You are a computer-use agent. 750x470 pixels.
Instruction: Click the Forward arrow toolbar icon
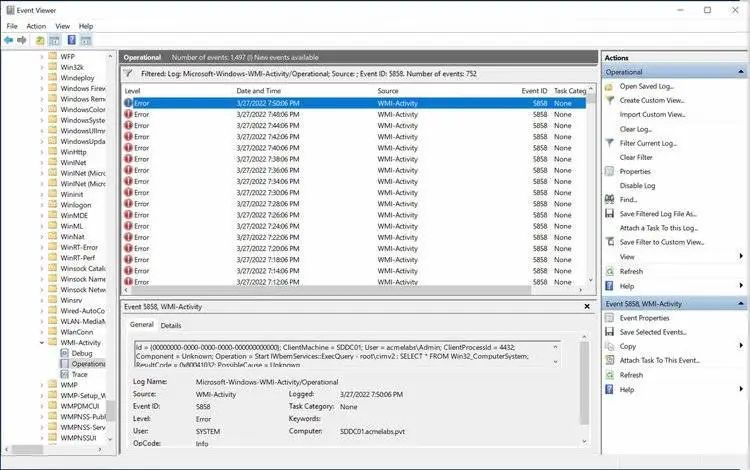tap(22, 40)
